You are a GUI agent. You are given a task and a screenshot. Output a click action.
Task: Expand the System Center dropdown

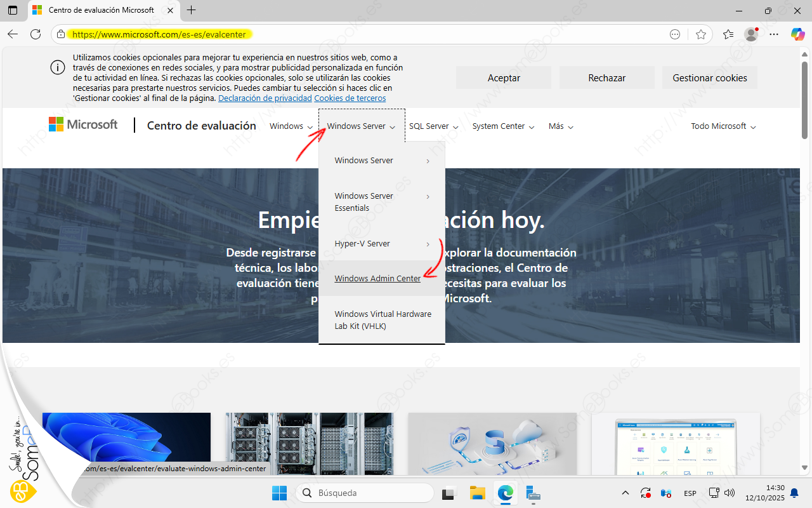(503, 126)
